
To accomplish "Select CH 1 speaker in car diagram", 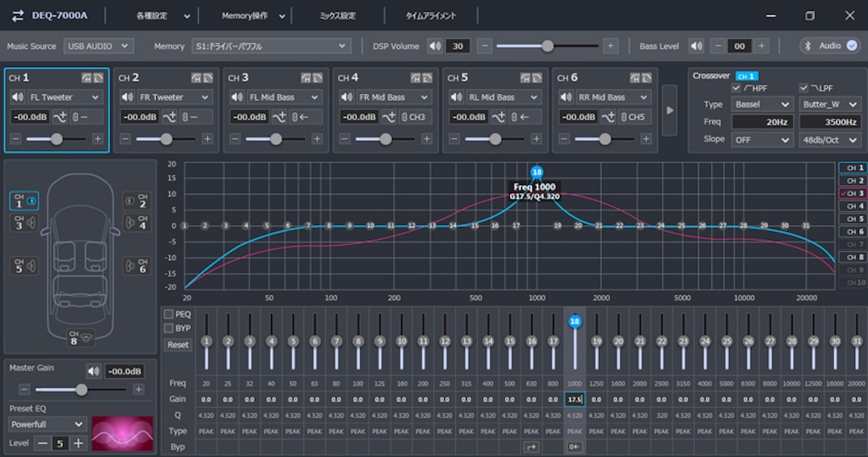I will click(24, 202).
